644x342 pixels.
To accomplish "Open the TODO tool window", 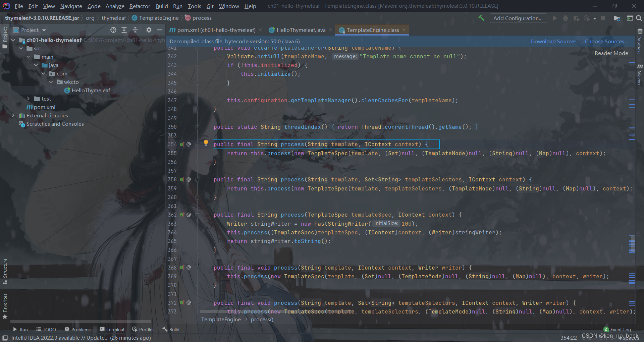I will tap(46, 329).
